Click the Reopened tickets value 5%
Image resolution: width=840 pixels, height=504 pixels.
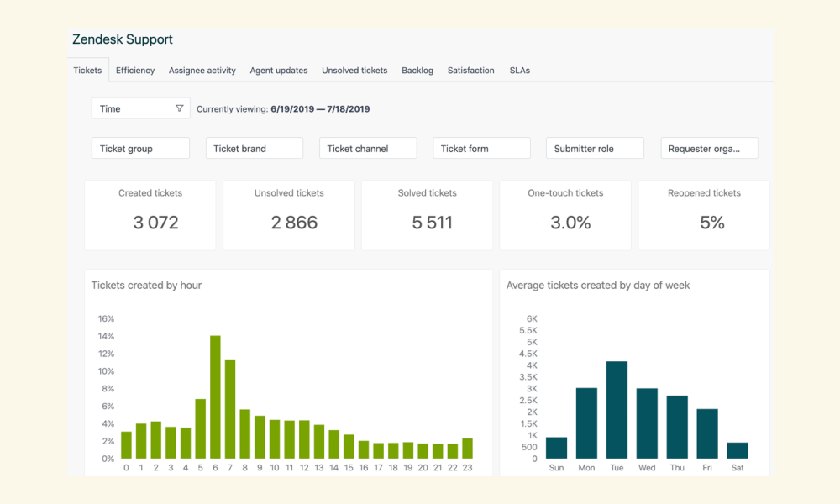point(712,223)
